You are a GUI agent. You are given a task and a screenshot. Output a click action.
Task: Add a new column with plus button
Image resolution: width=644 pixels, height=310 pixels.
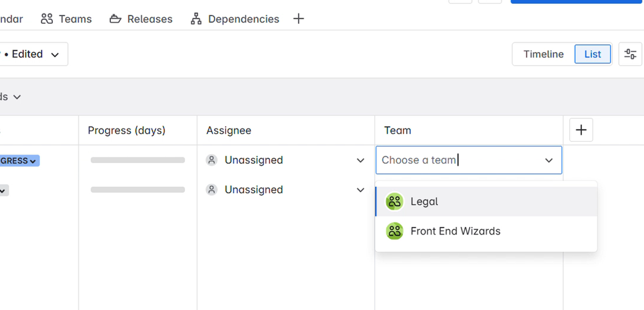581,130
